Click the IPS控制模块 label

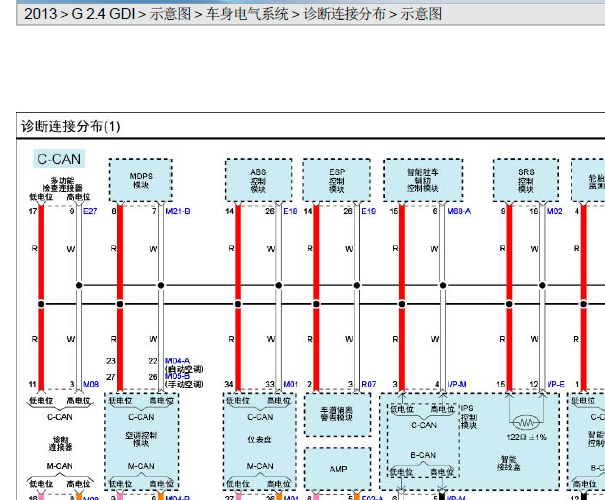[469, 417]
